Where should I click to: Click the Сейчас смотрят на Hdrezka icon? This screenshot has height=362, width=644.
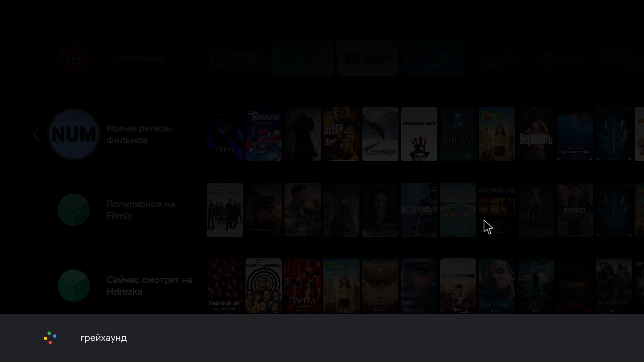pos(74,286)
